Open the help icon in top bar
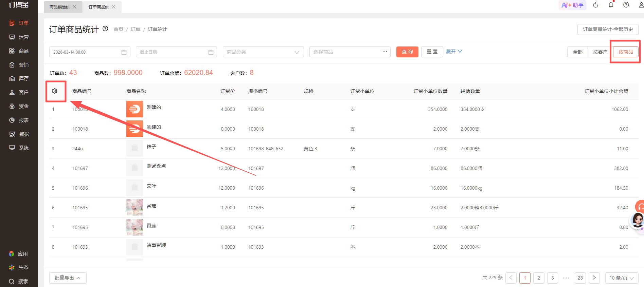644x287 pixels. tap(626, 5)
